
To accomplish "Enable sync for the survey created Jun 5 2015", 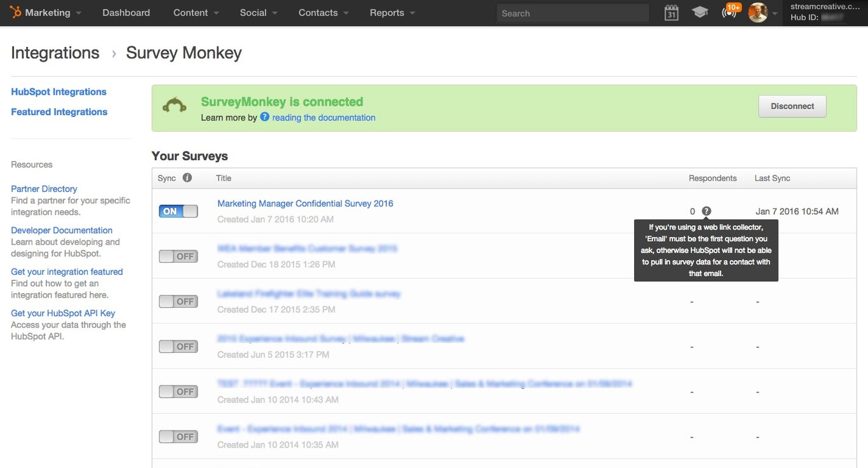I will [178, 346].
